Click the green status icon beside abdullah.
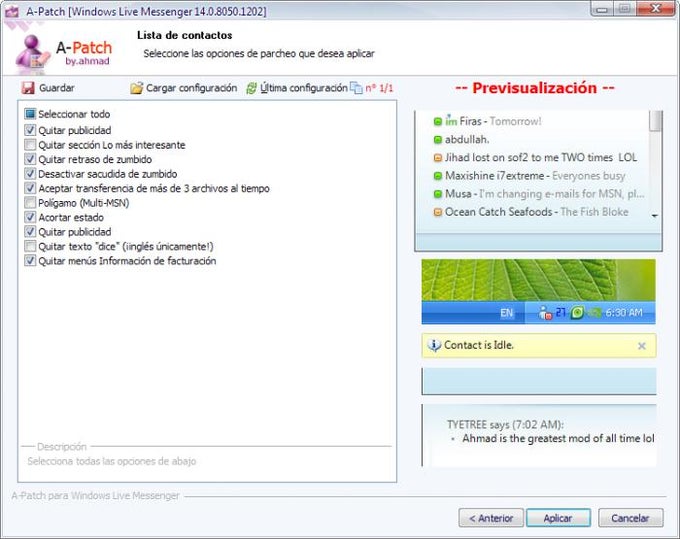 click(438, 140)
